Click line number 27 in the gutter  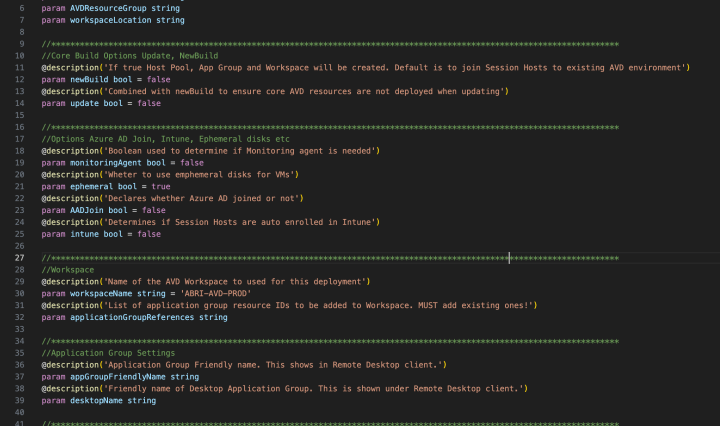click(19, 258)
